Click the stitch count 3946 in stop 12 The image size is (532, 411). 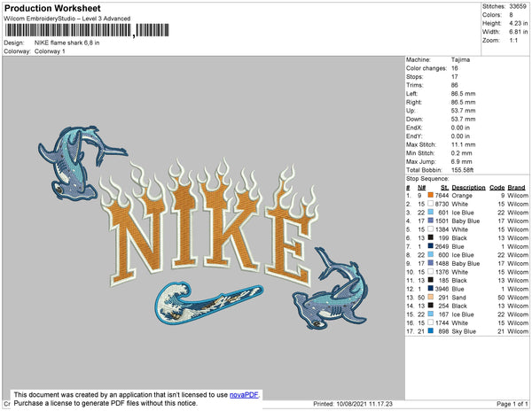pyautogui.click(x=442, y=289)
